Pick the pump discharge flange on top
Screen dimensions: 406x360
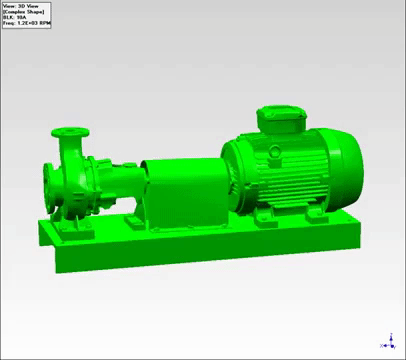coord(70,132)
